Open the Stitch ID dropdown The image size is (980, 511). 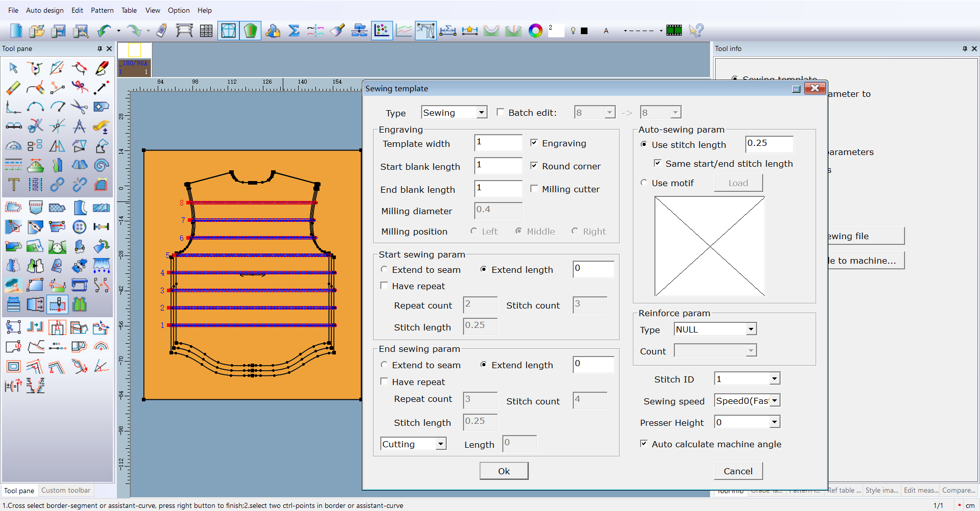[x=774, y=378]
